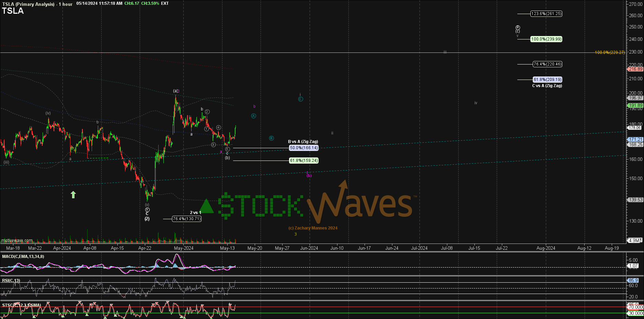Select the circled A wave label
The height and width of the screenshot is (319, 644).
pos(254,116)
